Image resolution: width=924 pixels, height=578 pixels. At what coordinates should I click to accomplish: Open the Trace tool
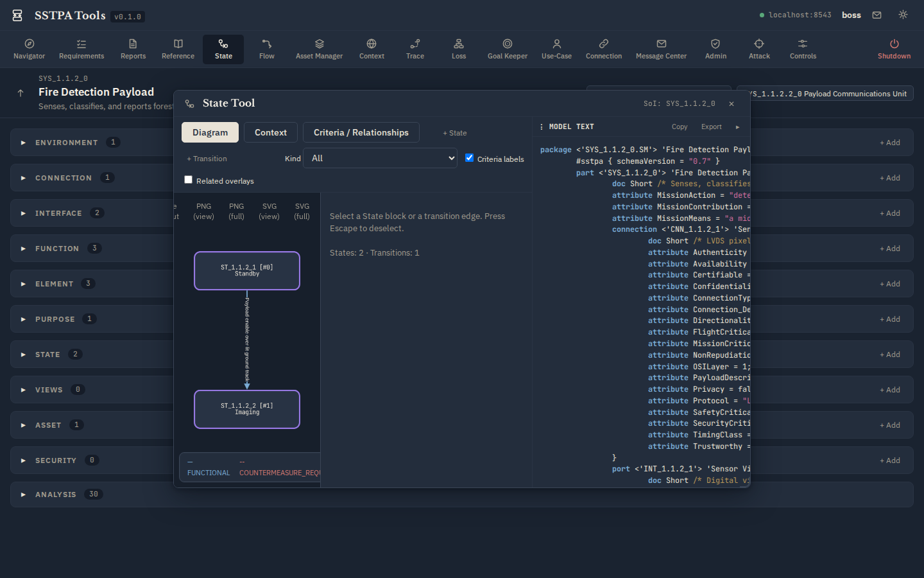[415, 49]
